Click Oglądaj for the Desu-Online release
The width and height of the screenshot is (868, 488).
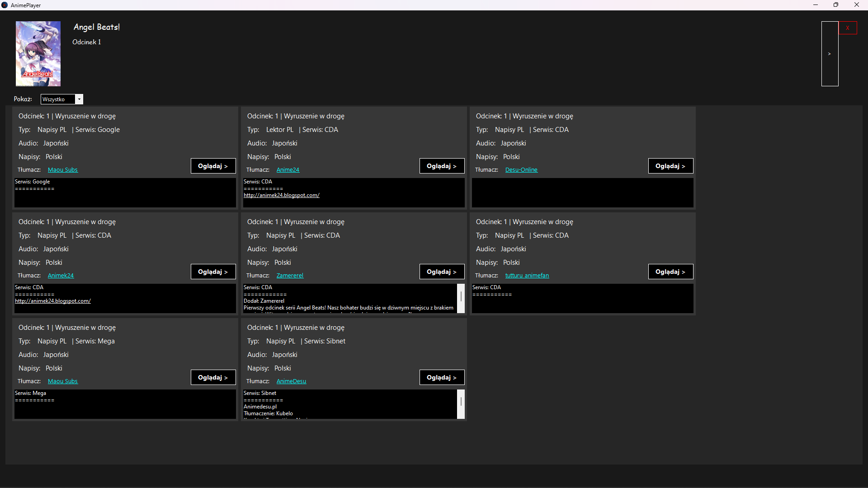coord(670,165)
